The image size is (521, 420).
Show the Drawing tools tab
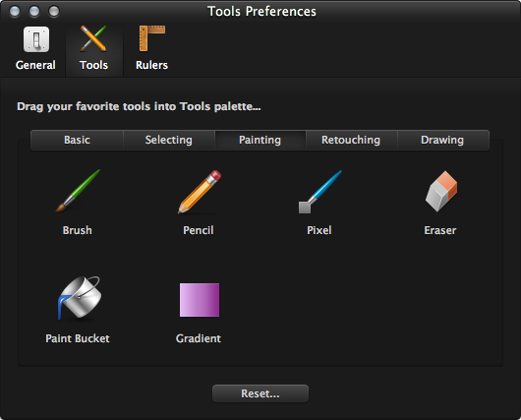[x=443, y=140]
